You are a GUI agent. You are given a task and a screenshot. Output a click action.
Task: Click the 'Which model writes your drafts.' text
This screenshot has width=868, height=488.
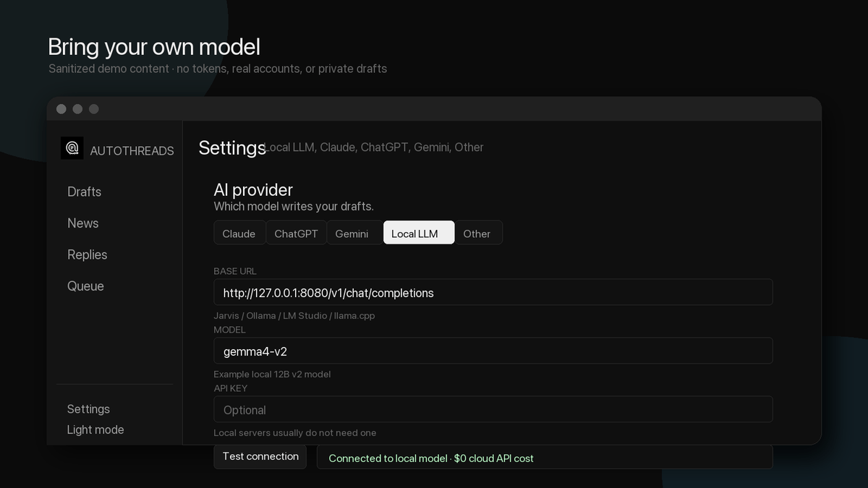tap(294, 206)
